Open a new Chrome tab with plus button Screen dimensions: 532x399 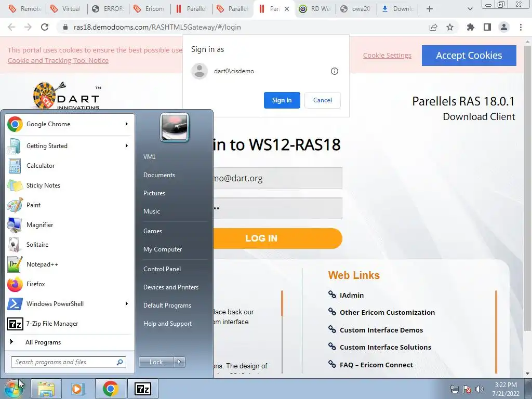[430, 9]
